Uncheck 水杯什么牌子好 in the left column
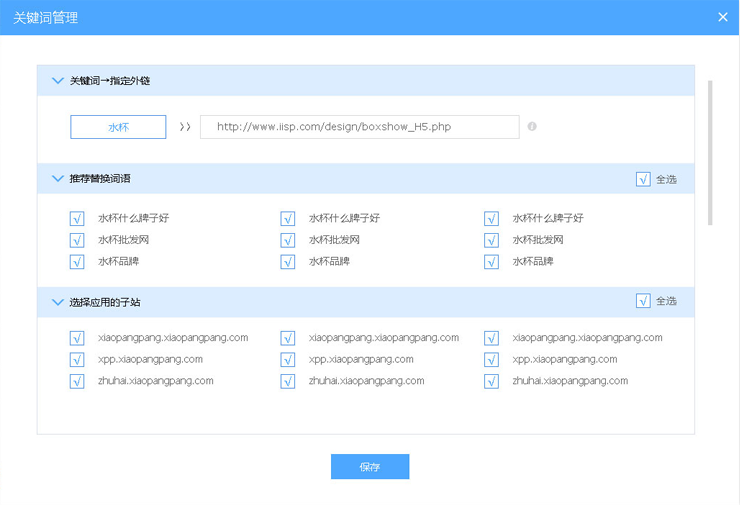The width and height of the screenshot is (740, 505). [77, 218]
